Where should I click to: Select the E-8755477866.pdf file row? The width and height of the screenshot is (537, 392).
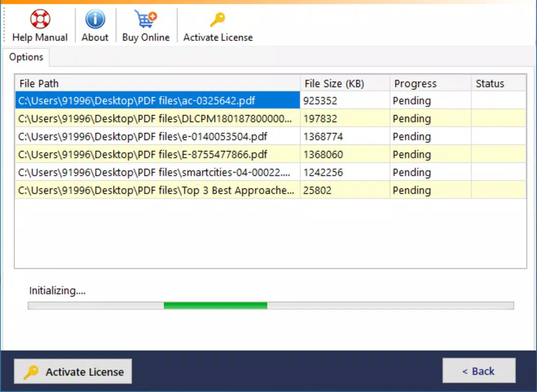pos(270,154)
